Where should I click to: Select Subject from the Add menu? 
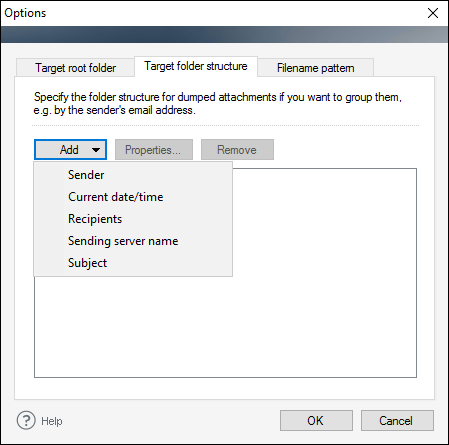pos(133,263)
